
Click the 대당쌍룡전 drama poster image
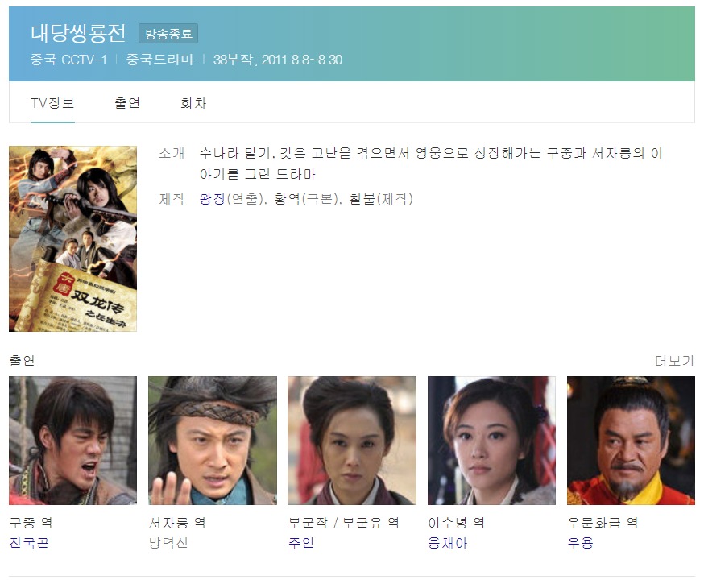click(x=72, y=238)
